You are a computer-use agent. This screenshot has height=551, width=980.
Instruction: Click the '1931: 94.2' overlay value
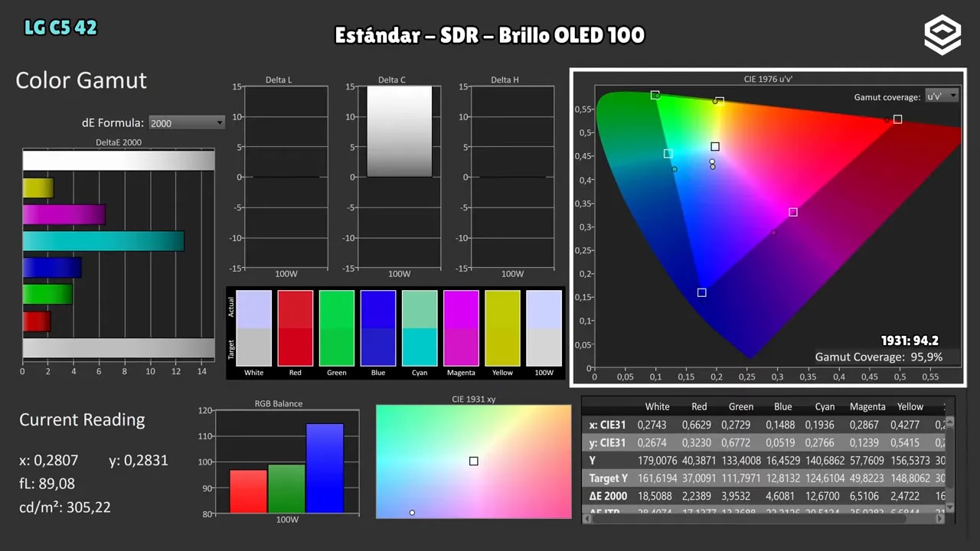[x=910, y=341]
